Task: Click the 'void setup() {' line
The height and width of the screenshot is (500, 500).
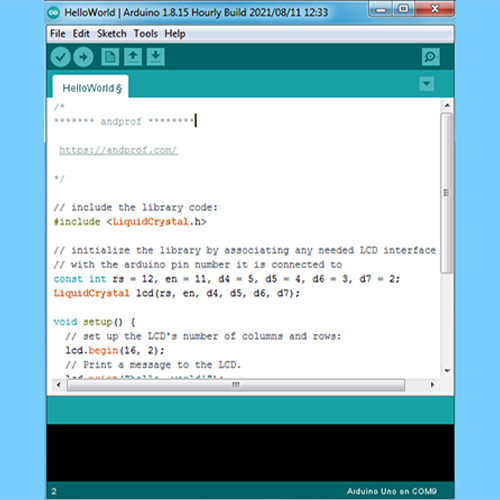Action: [x=95, y=322]
